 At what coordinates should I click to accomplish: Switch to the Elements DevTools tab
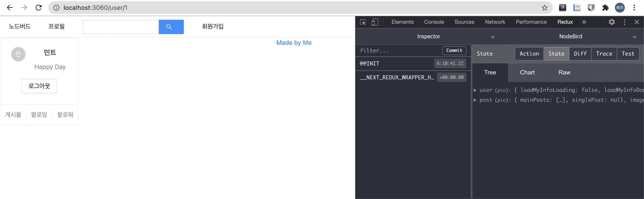click(x=402, y=22)
